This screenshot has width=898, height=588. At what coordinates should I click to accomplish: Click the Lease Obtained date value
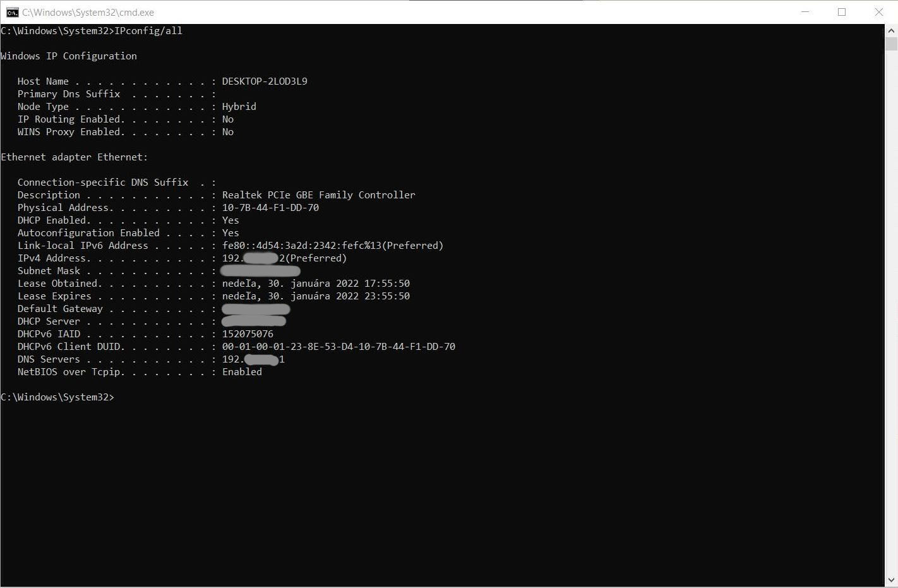[316, 283]
